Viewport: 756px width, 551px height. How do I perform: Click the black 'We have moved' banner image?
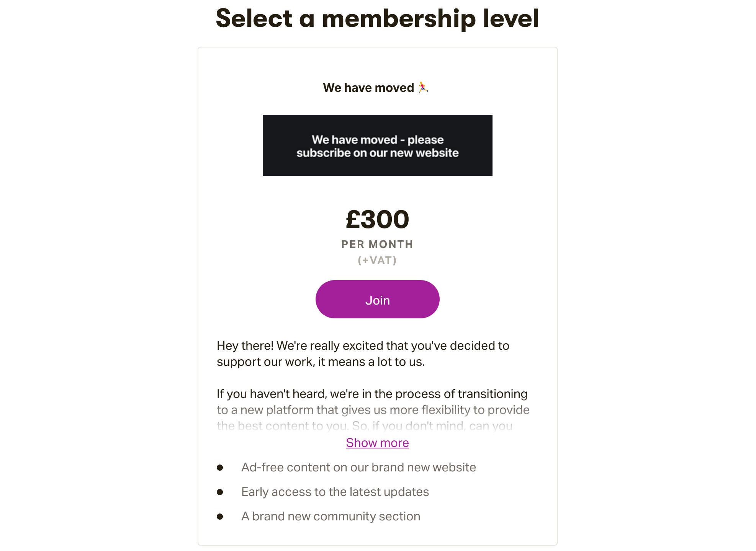(377, 145)
